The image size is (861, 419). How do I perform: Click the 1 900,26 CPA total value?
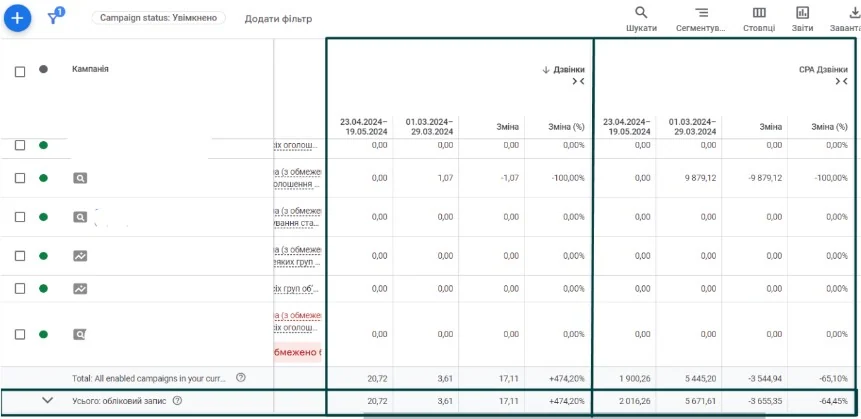point(634,378)
